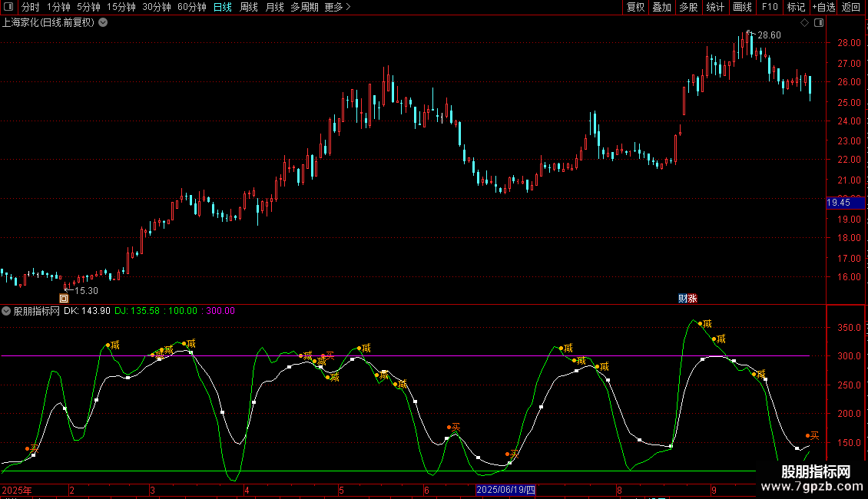Switch to 日线 daily period
The image size is (868, 499).
(x=222, y=7)
